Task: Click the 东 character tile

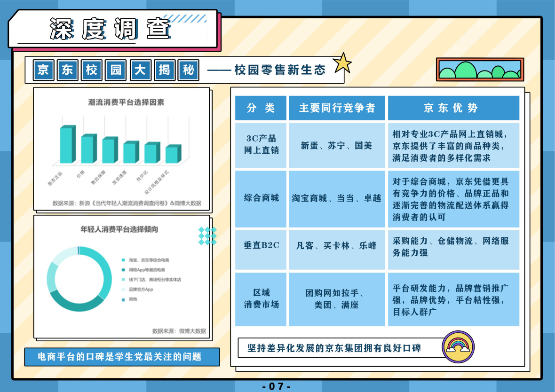Action: point(67,70)
